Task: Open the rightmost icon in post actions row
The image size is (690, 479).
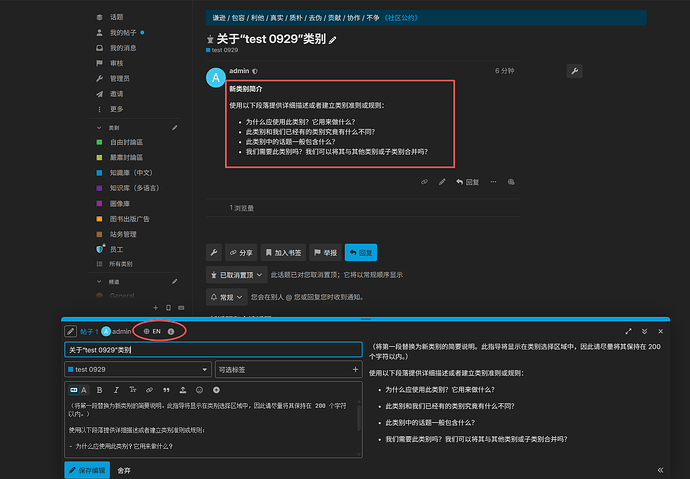Action: (x=511, y=182)
